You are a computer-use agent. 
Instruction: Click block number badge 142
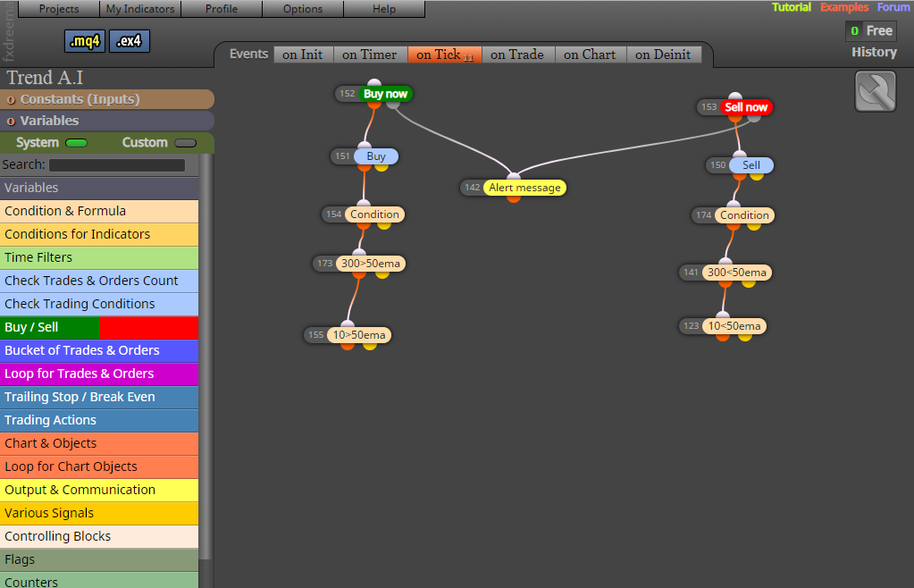(472, 188)
